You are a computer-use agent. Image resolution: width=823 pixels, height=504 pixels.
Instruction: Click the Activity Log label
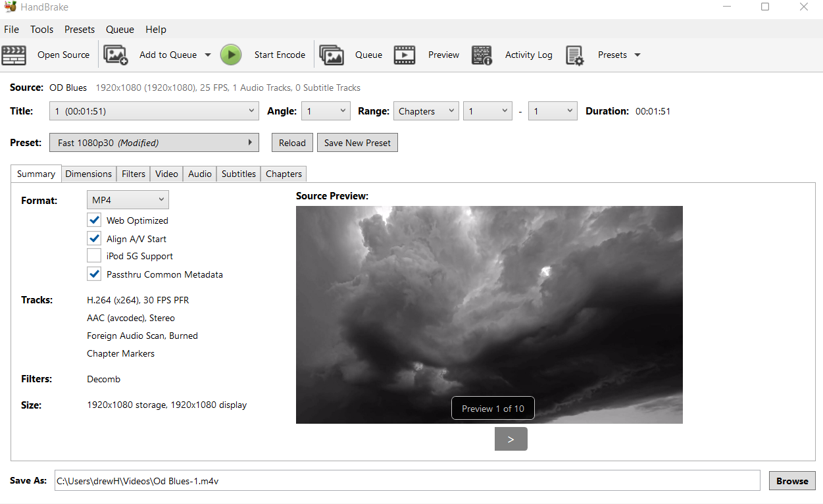[x=529, y=55]
